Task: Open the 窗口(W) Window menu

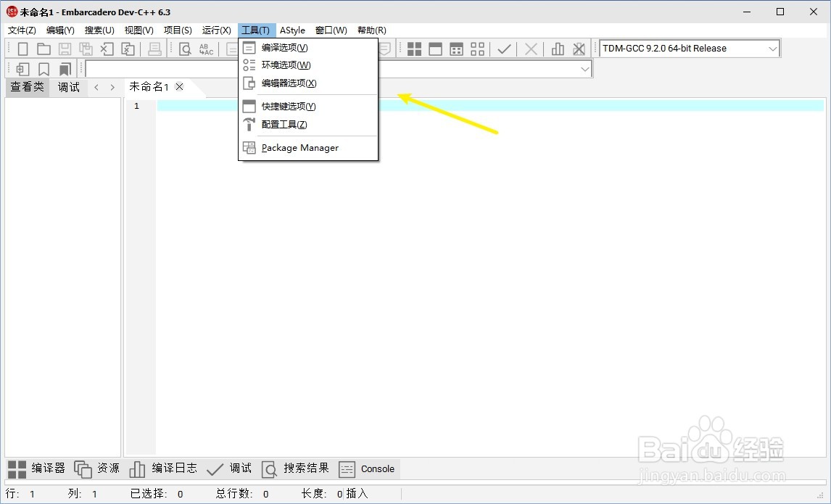Action: coord(331,30)
